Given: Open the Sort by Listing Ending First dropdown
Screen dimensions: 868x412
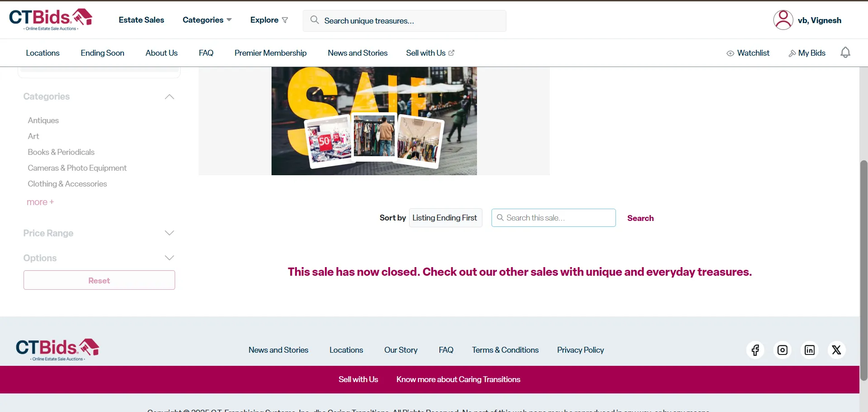Looking at the screenshot, I should tap(445, 218).
